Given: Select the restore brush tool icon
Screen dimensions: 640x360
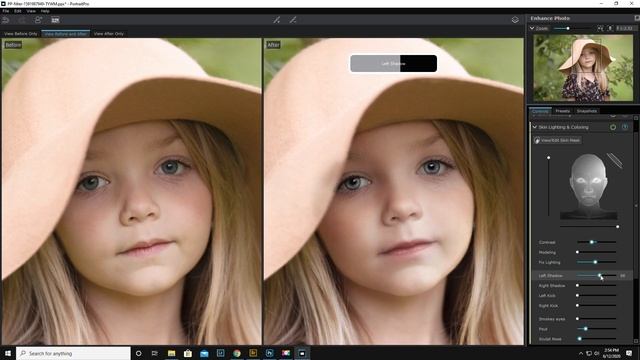Looking at the screenshot, I should pyautogui.click(x=293, y=20).
